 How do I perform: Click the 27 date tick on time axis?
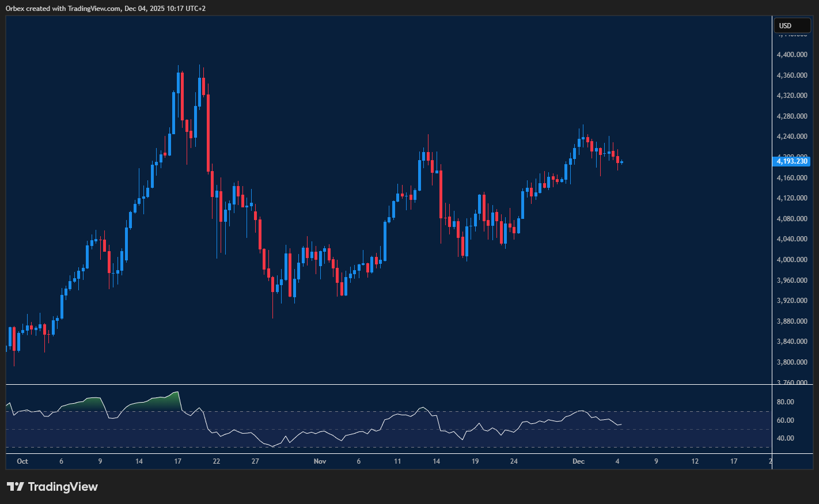click(x=255, y=461)
